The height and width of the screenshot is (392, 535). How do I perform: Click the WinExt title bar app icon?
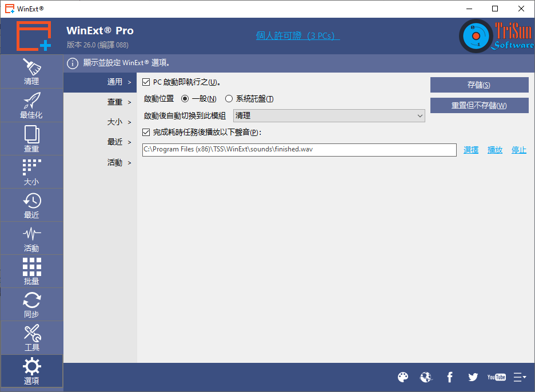coord(10,9)
